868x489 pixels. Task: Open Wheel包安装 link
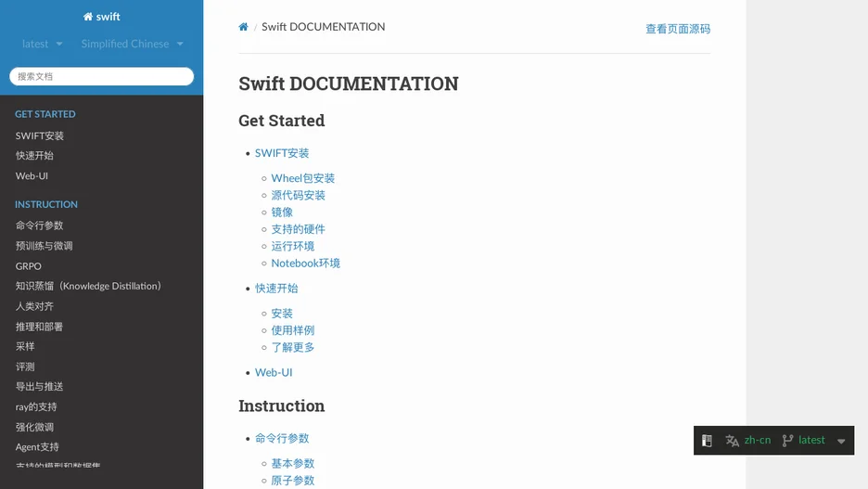point(303,178)
